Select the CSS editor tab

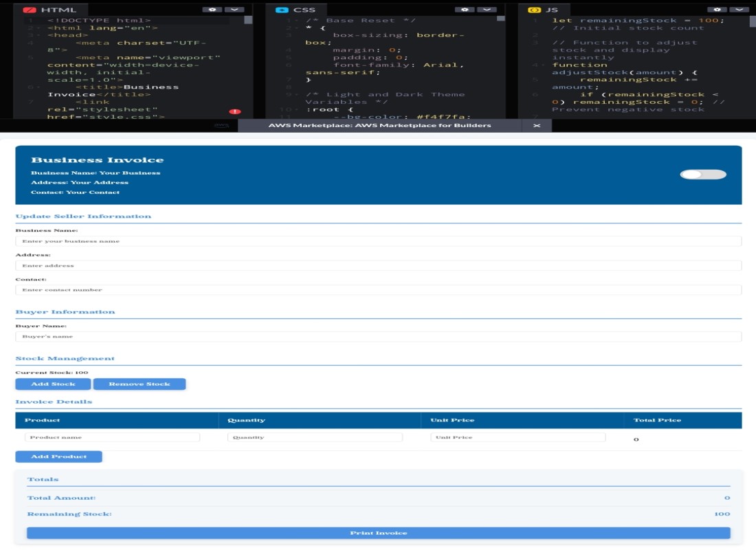click(297, 10)
